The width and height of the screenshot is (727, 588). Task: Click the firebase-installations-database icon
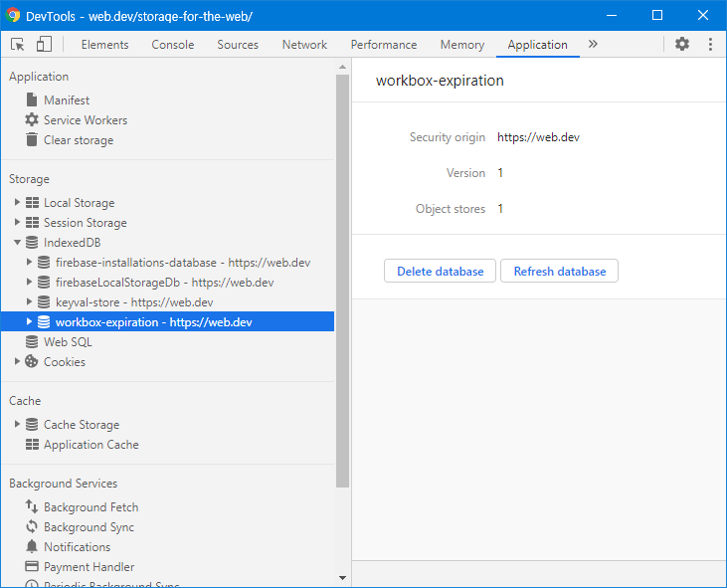[x=44, y=262]
